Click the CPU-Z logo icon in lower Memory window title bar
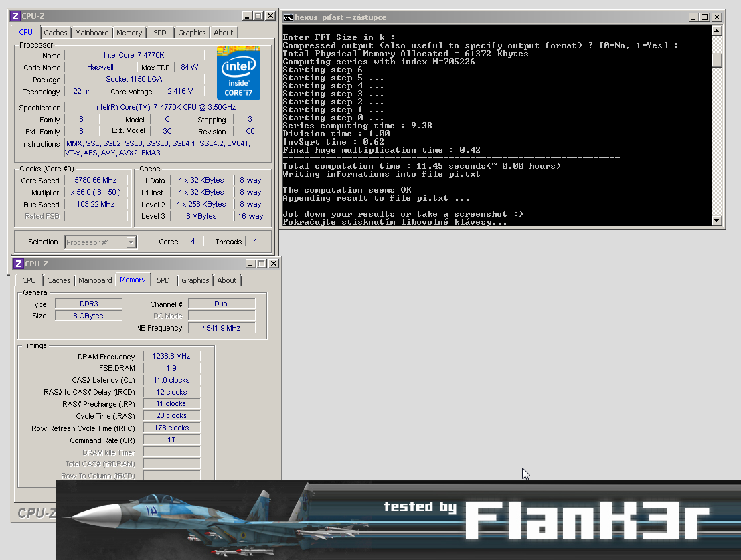This screenshot has height=560, width=741. (x=19, y=264)
